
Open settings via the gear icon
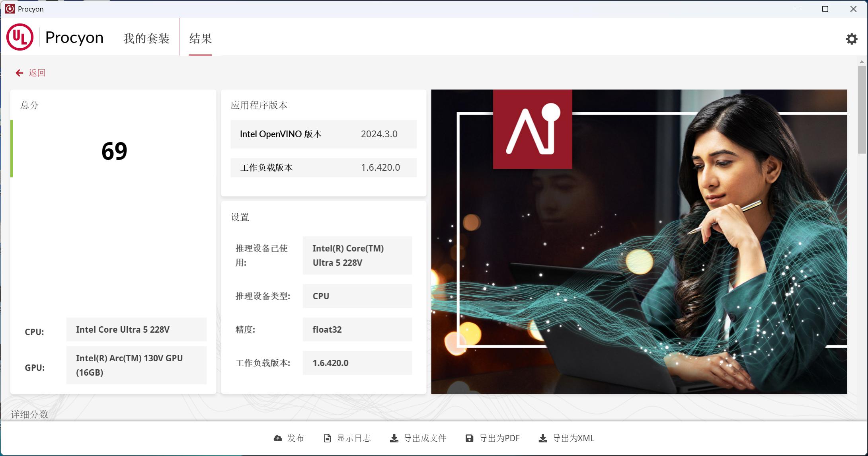tap(851, 39)
